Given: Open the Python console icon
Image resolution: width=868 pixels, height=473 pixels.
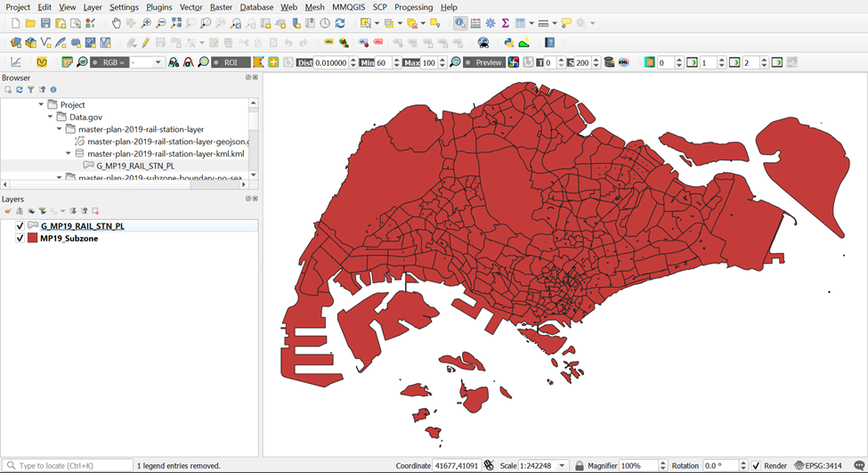Looking at the screenshot, I should pos(509,43).
